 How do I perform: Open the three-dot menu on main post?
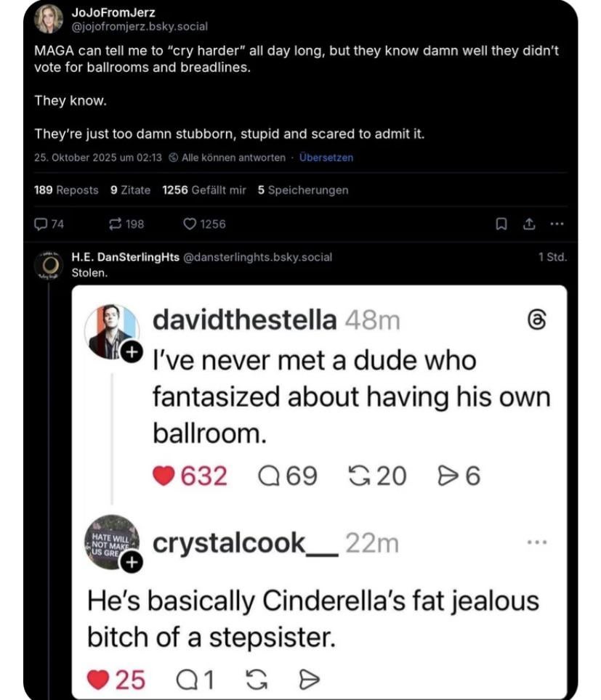tap(557, 224)
